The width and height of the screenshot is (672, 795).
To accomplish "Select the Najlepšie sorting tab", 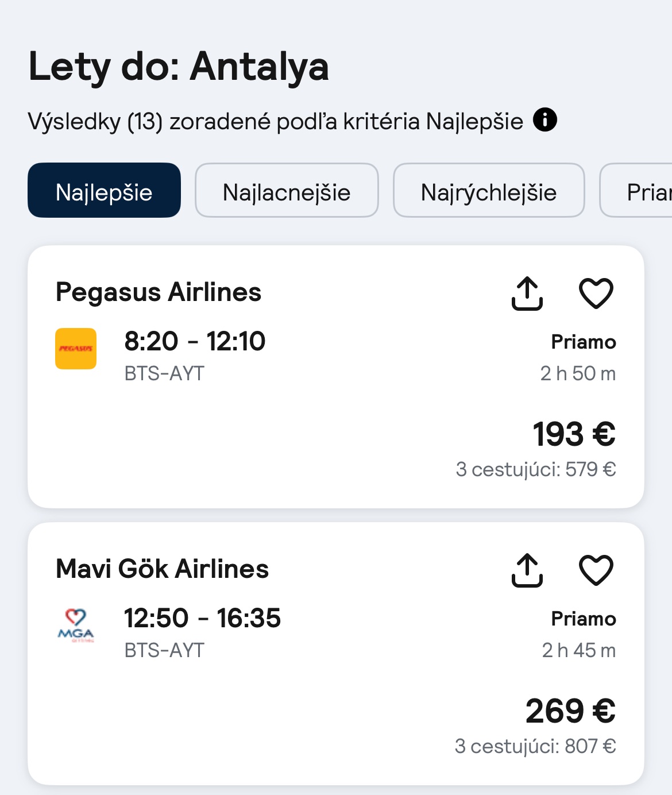I will tap(104, 191).
